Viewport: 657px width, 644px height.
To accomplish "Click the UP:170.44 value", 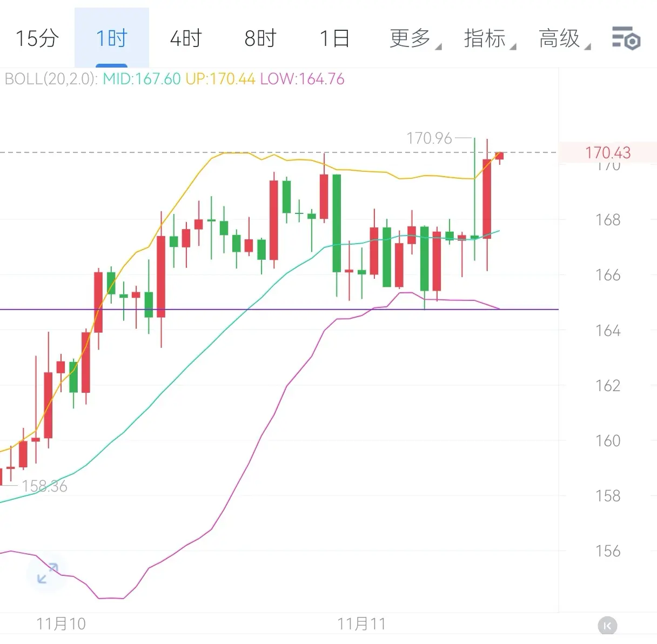I will tap(220, 79).
